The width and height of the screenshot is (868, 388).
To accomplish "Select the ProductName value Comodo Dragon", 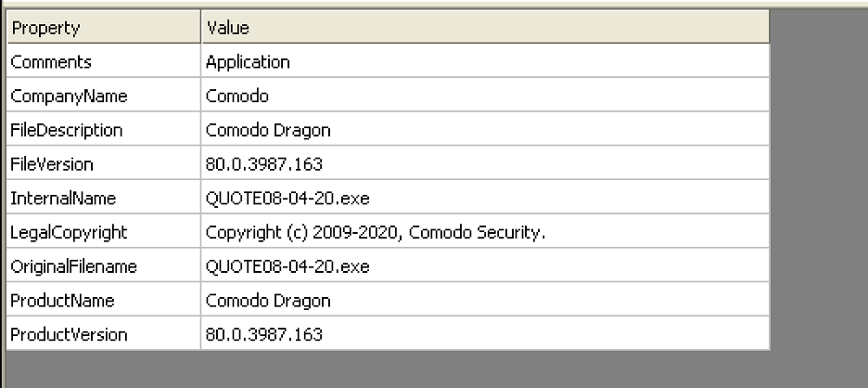I will pos(268,301).
